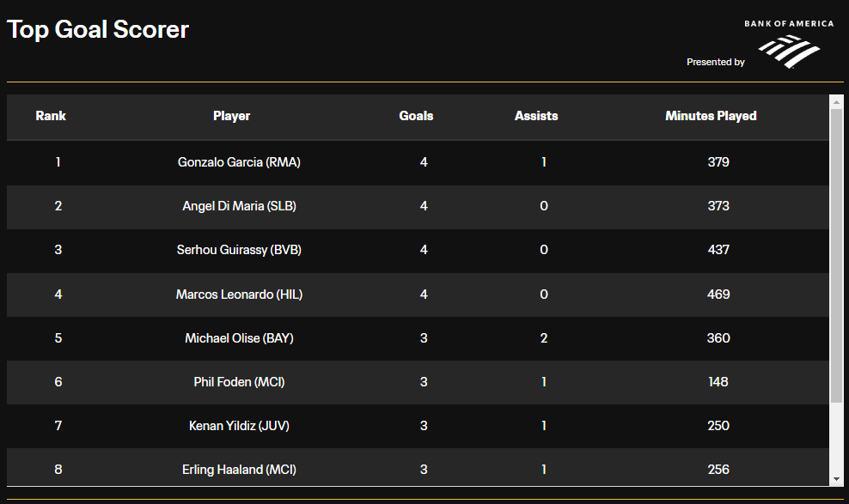This screenshot has height=504, width=849.
Task: Click the scrollbar up arrow
Action: click(837, 101)
